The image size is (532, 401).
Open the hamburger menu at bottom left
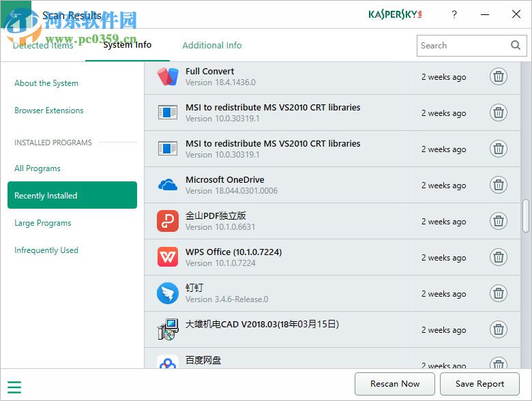coord(14,387)
